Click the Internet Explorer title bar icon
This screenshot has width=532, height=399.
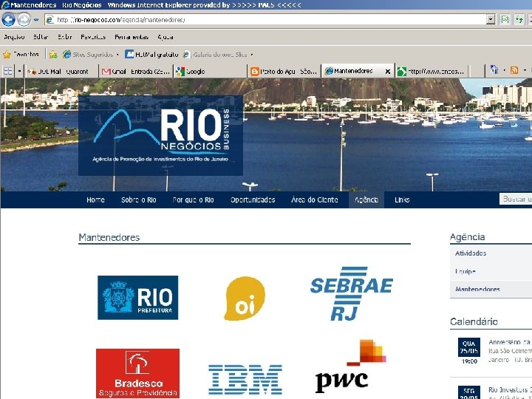pos(5,4)
